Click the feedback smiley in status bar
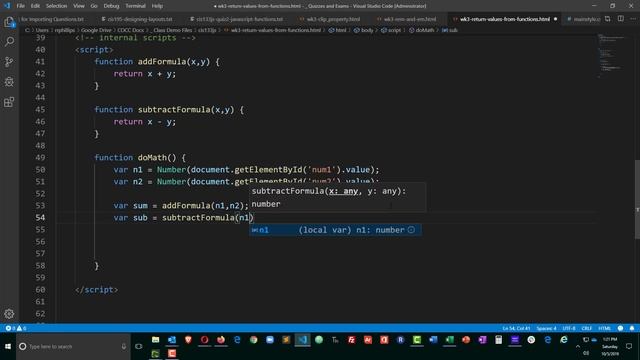 [620, 328]
